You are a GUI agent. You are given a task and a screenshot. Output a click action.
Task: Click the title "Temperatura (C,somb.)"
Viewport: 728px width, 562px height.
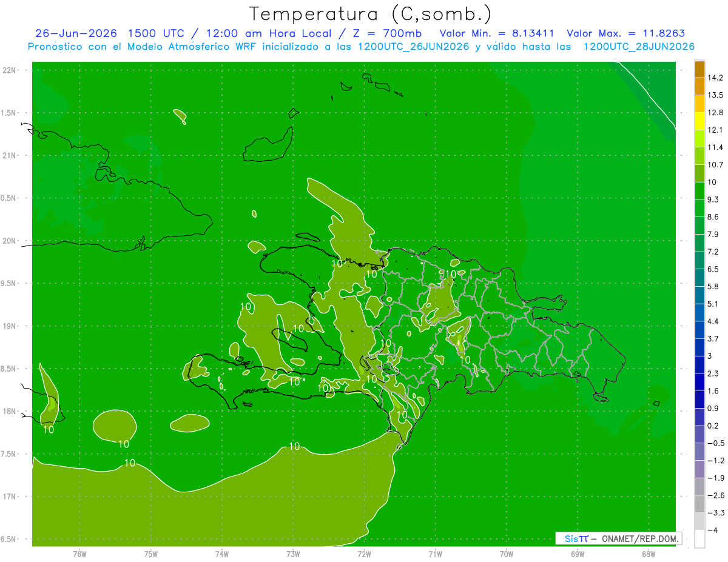click(371, 14)
